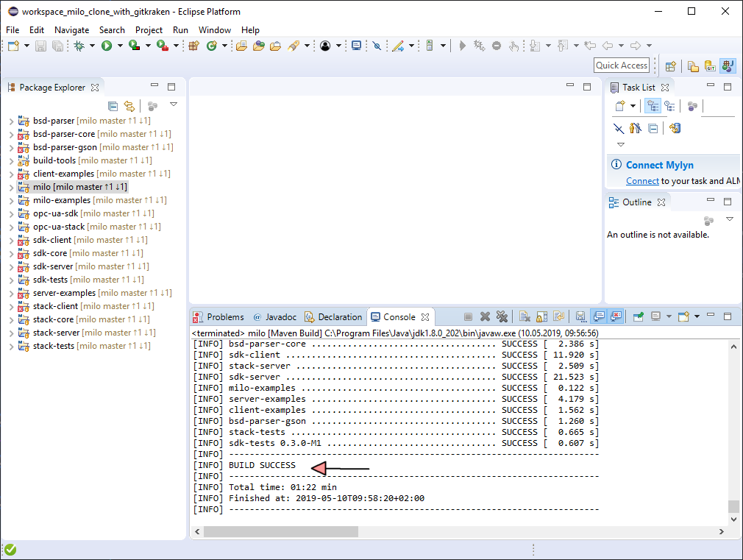Click the Open Perspective icon

[x=670, y=66]
